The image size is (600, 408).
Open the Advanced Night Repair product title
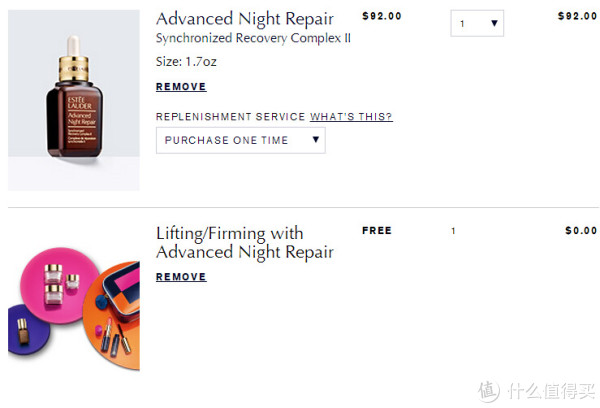tap(245, 19)
